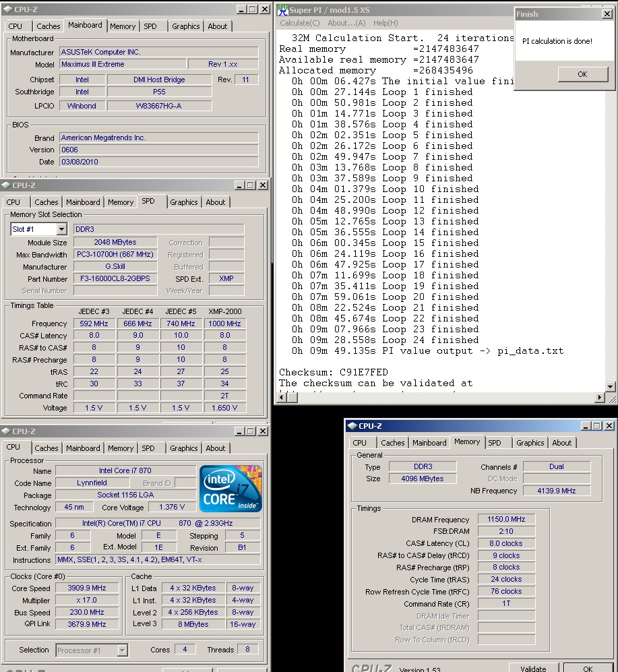Click the BIOS Version value '0606'

(x=159, y=150)
